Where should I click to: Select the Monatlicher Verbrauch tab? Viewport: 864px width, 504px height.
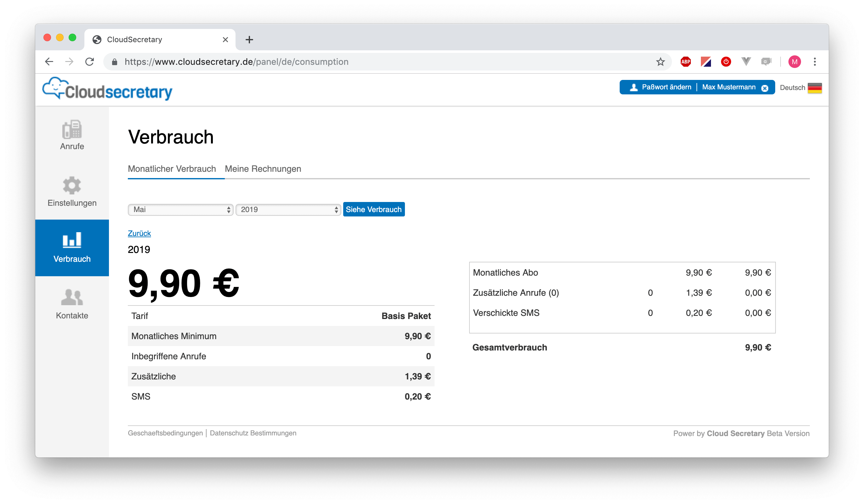click(172, 169)
